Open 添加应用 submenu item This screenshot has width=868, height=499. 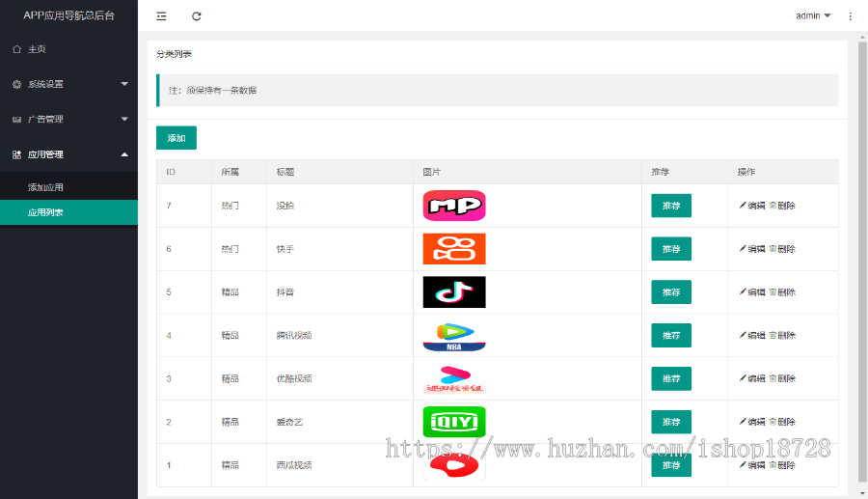pos(68,187)
